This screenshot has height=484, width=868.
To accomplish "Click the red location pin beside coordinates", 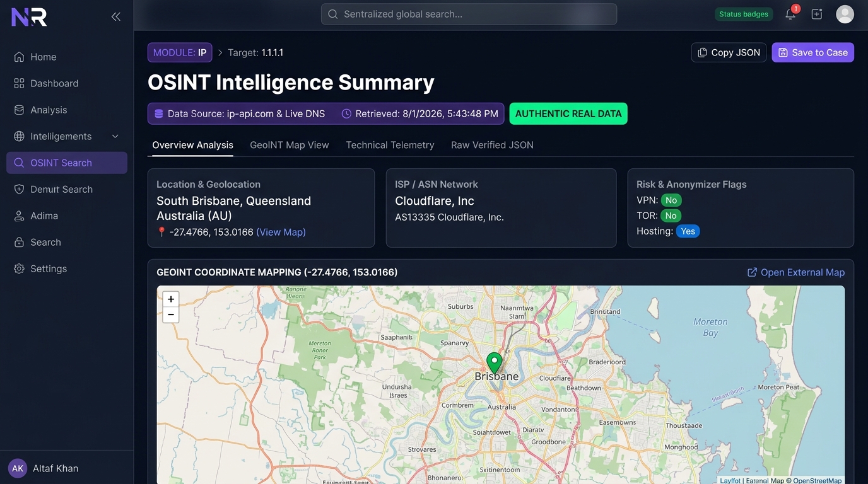I will click(161, 232).
